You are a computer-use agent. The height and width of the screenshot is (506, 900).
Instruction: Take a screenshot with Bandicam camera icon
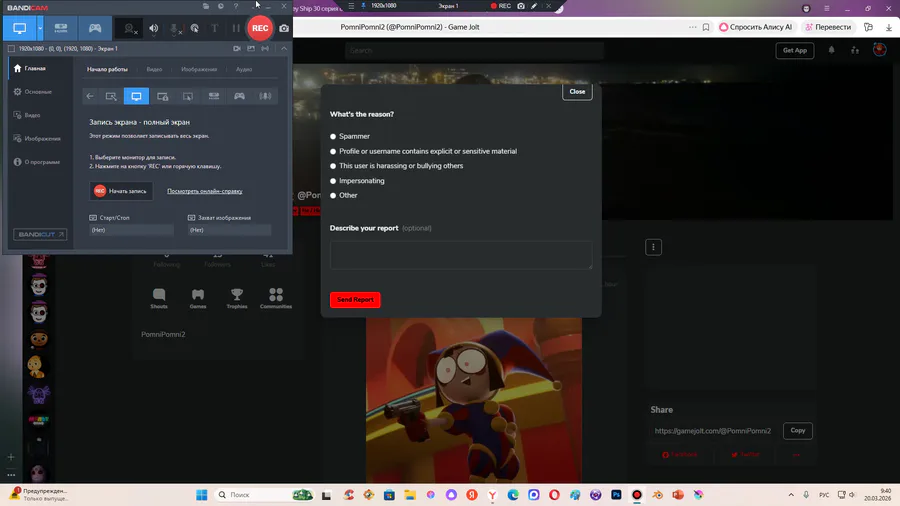click(284, 28)
